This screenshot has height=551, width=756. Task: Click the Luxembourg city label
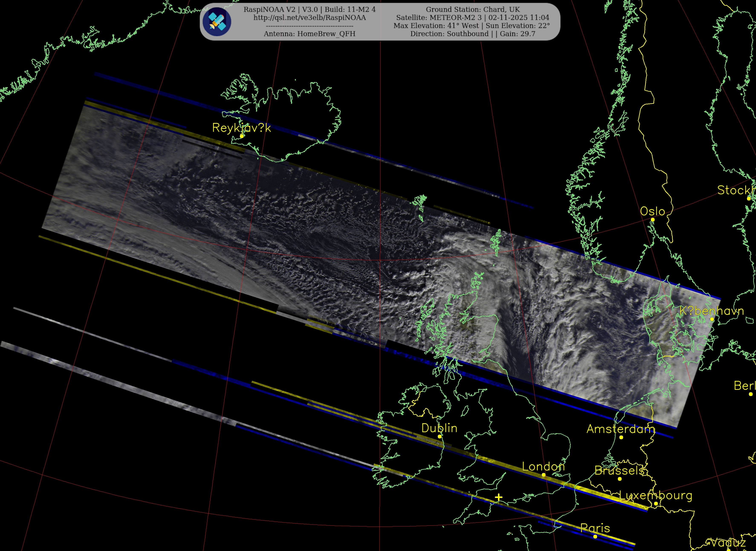pyautogui.click(x=656, y=495)
